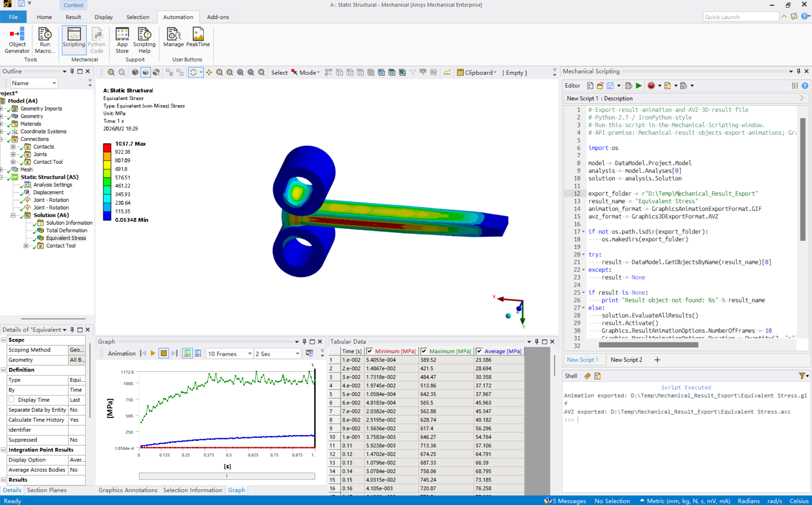
Task: Click the red maximum stress legend color
Action: (107, 148)
